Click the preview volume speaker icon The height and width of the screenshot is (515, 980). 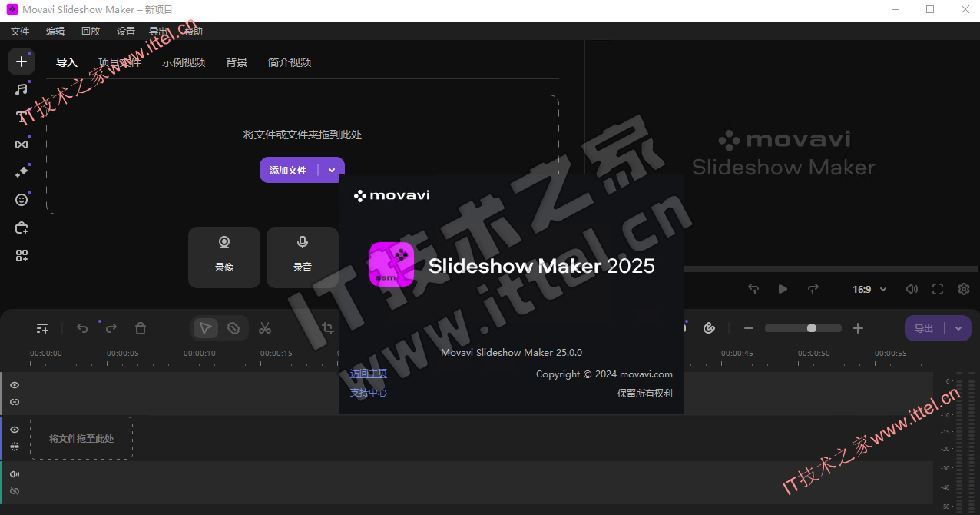click(x=912, y=289)
